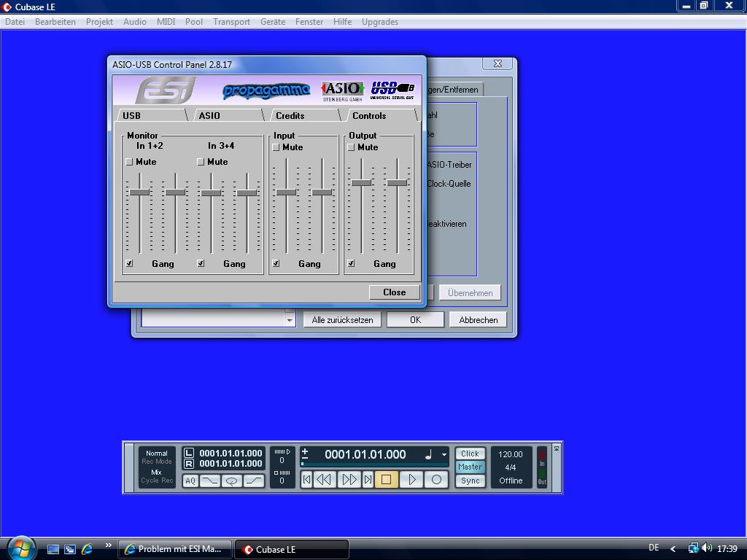Click Show Desktop quick launch icon
Viewport: 747px width, 560px height.
coord(53,550)
